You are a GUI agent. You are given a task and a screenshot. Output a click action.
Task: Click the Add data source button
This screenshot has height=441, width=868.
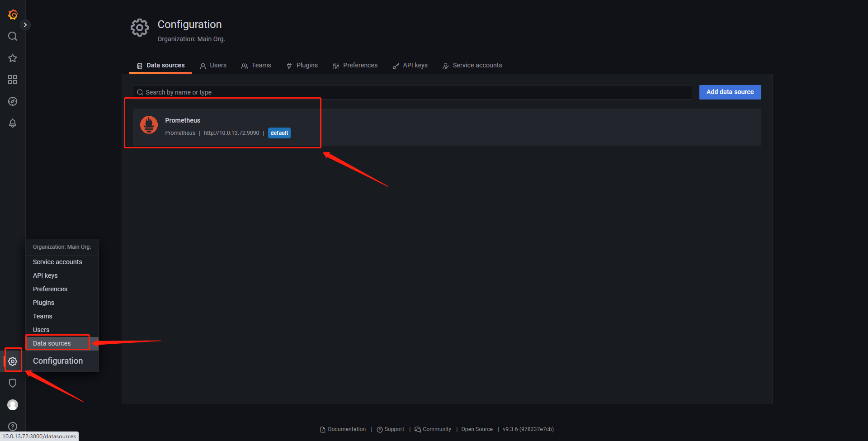click(x=730, y=92)
